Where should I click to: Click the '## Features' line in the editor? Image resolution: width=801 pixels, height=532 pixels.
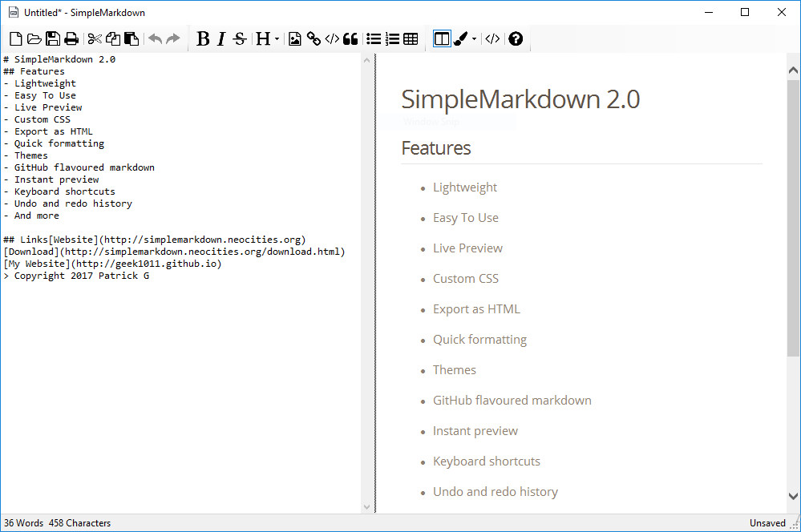(x=34, y=71)
